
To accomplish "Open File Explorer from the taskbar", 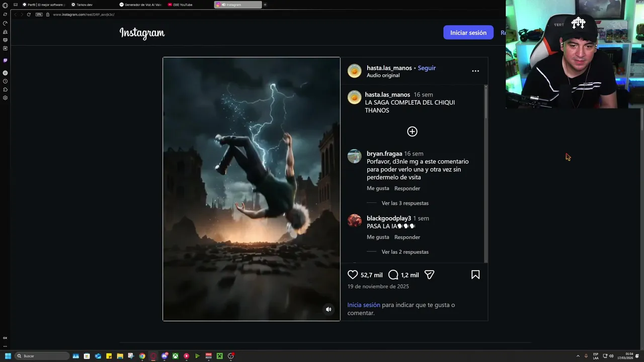I will point(120,356).
